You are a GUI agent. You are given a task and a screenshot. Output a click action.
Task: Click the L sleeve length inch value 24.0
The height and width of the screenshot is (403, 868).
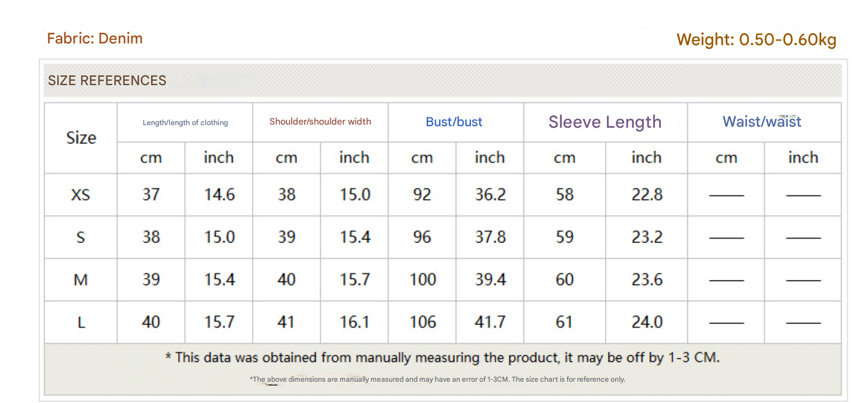point(647,323)
